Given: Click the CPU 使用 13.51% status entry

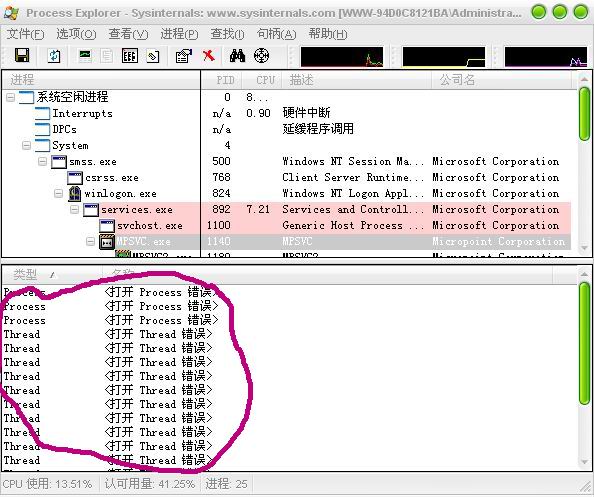Looking at the screenshot, I should [47, 484].
